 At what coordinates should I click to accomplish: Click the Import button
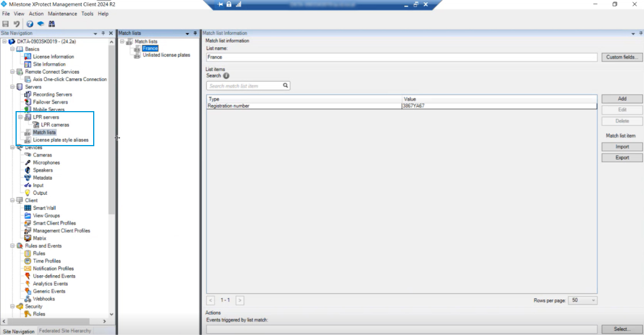point(622,147)
